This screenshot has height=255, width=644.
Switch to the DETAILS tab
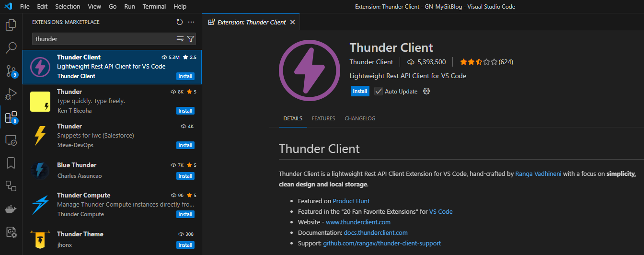pyautogui.click(x=293, y=118)
